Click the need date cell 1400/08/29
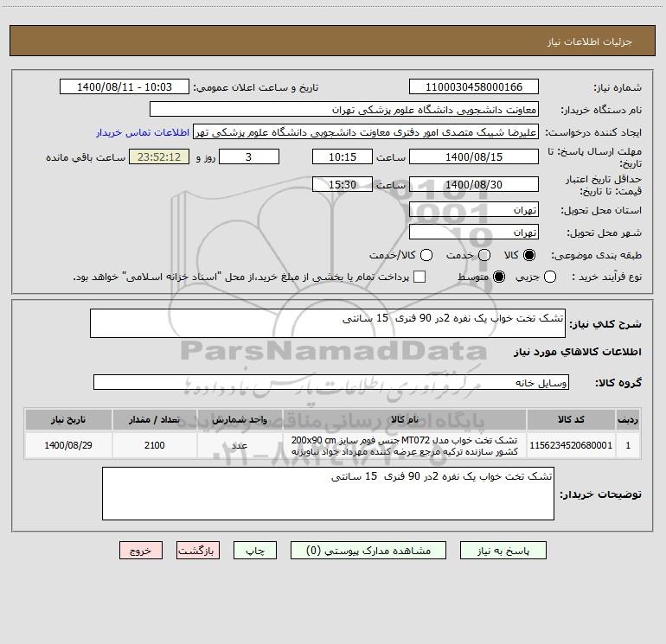 pyautogui.click(x=68, y=445)
